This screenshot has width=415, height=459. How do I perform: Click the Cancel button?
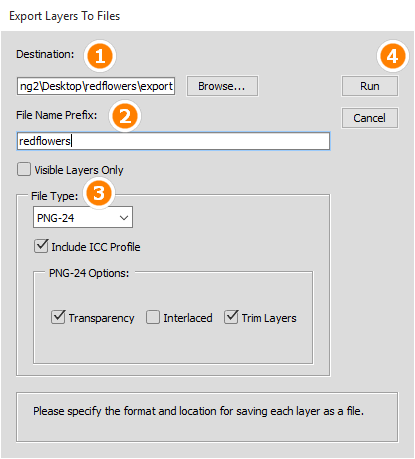pos(370,118)
